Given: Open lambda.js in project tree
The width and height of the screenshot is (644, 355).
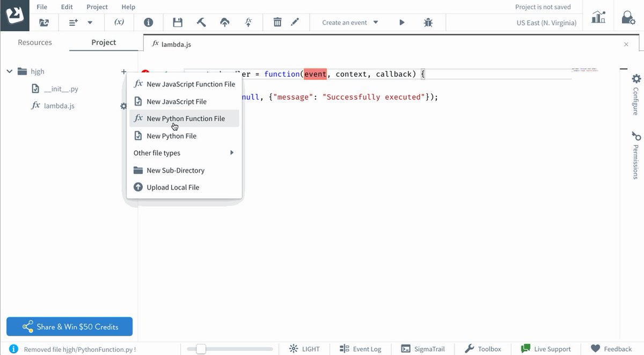Looking at the screenshot, I should pos(53,106).
